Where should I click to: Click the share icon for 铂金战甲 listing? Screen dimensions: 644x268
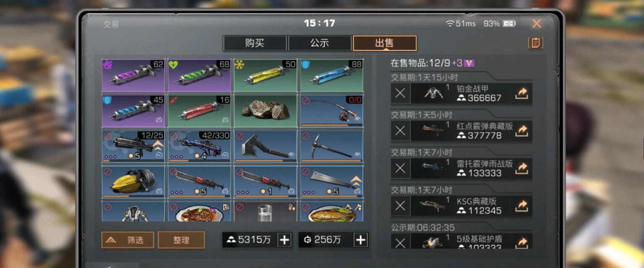(521, 94)
